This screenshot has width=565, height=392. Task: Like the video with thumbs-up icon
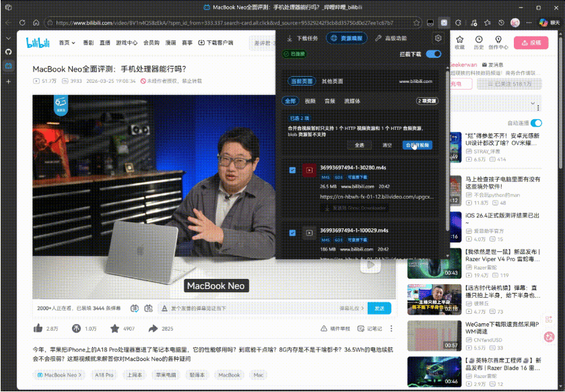click(38, 328)
